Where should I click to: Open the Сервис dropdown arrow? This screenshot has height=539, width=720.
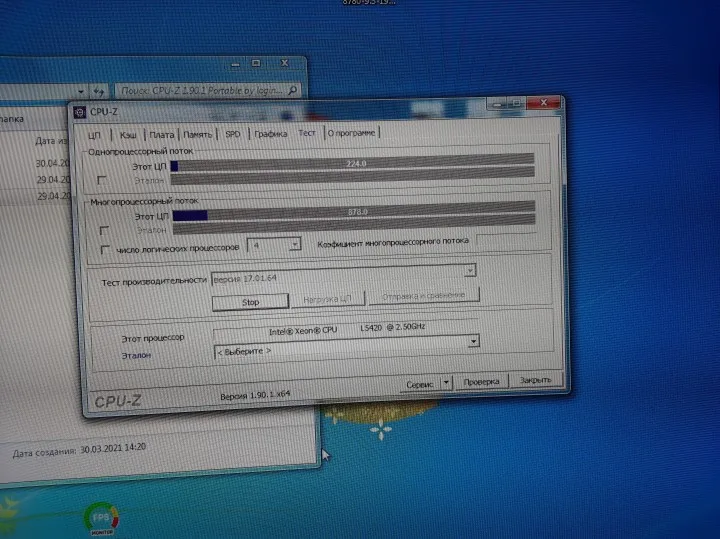coord(446,382)
